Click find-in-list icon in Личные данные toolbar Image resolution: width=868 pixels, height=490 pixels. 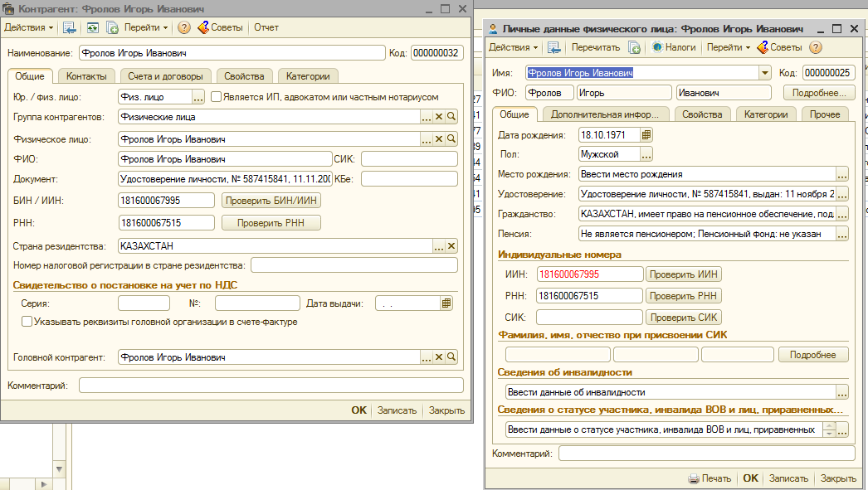pos(553,47)
